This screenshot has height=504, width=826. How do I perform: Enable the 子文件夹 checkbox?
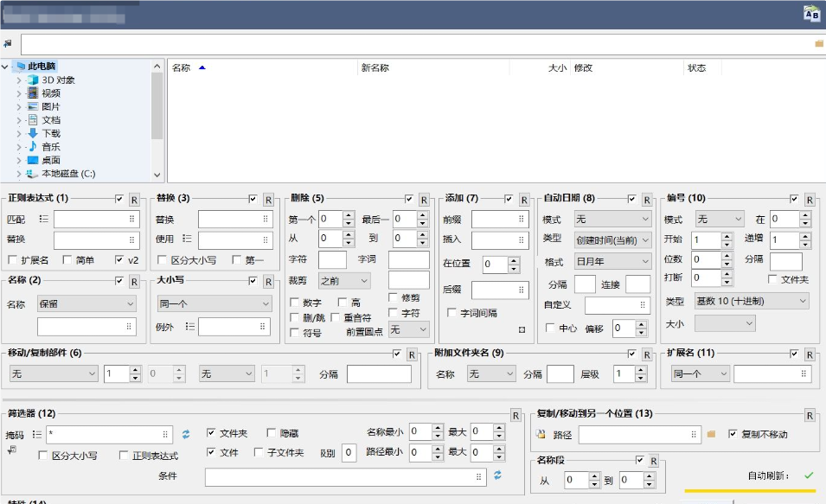coord(259,452)
